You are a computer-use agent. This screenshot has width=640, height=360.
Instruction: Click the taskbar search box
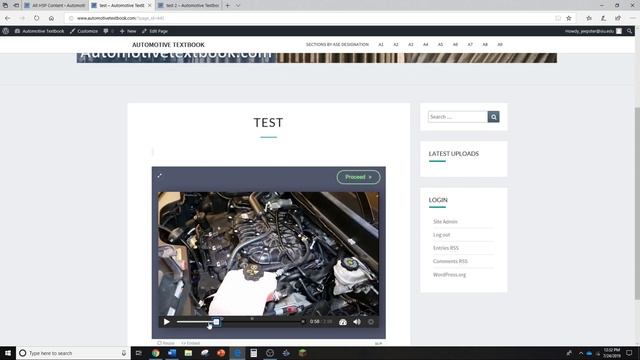(73, 353)
